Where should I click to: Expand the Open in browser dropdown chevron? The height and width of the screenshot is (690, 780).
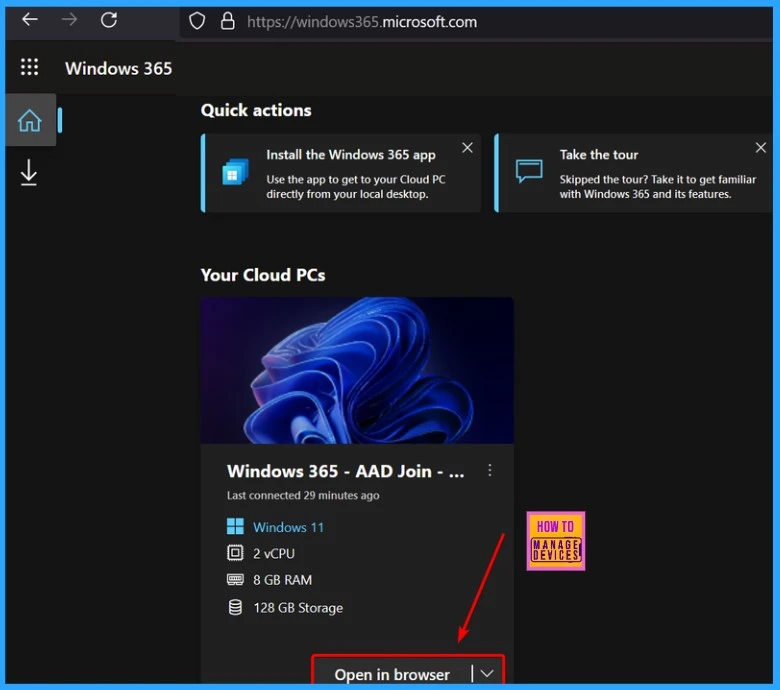coord(488,674)
